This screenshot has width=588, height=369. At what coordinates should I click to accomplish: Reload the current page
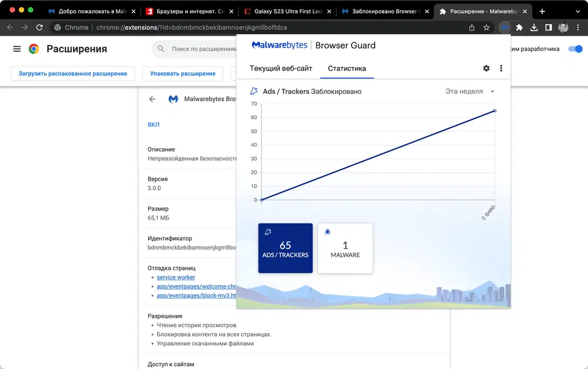pyautogui.click(x=39, y=28)
